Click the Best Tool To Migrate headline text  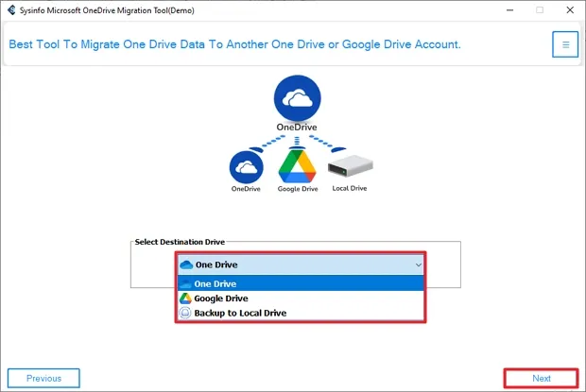[x=234, y=44]
